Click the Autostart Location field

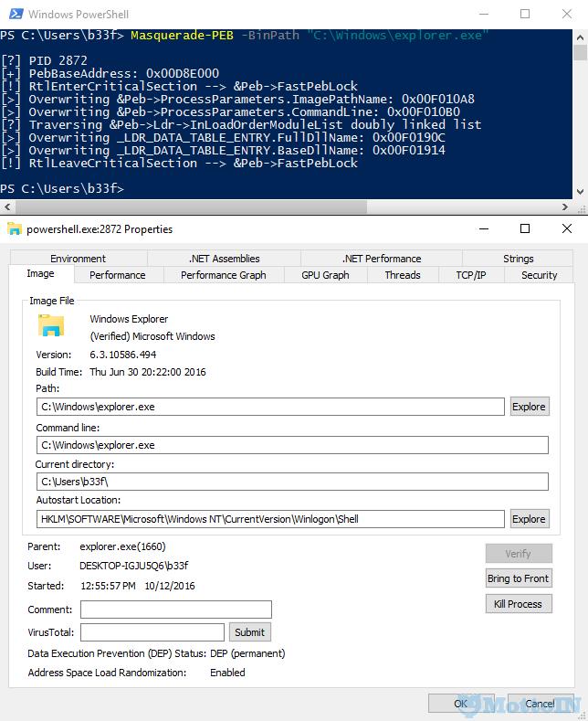click(x=270, y=519)
